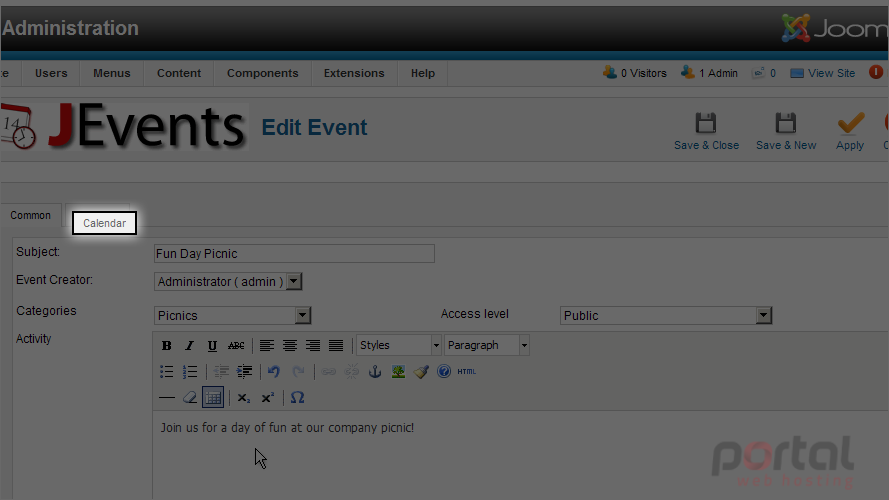The height and width of the screenshot is (500, 889).
Task: Switch to Calendar tab
Action: tap(104, 223)
